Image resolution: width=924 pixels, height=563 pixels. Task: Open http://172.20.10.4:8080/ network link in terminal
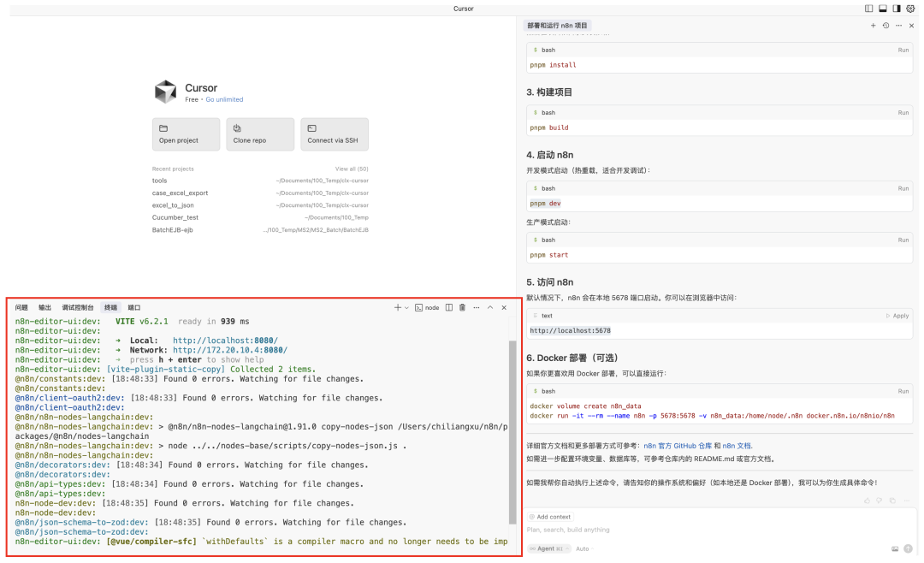coord(230,350)
